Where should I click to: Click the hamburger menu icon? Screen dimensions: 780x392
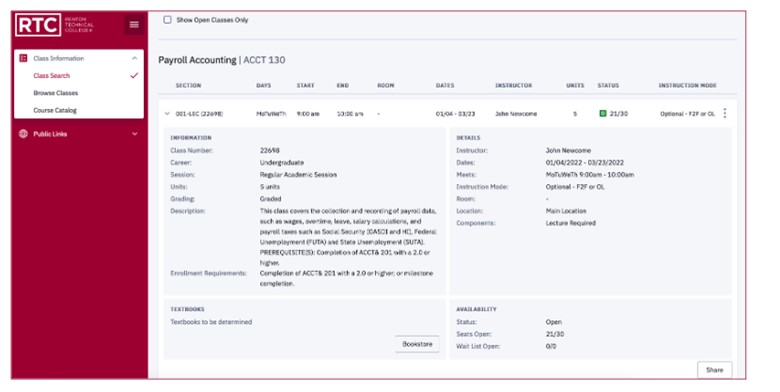coord(134,24)
